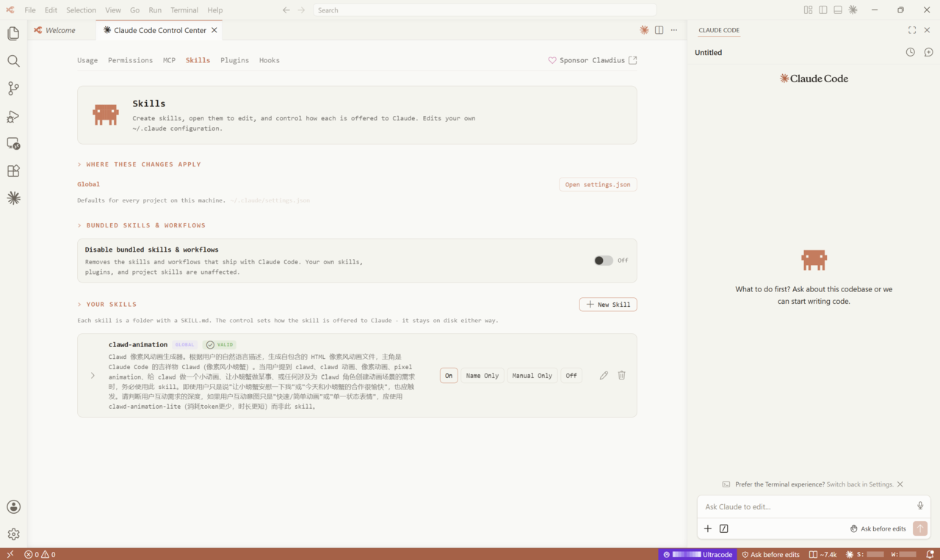Open the Selection menu
The width and height of the screenshot is (940, 560).
point(81,10)
